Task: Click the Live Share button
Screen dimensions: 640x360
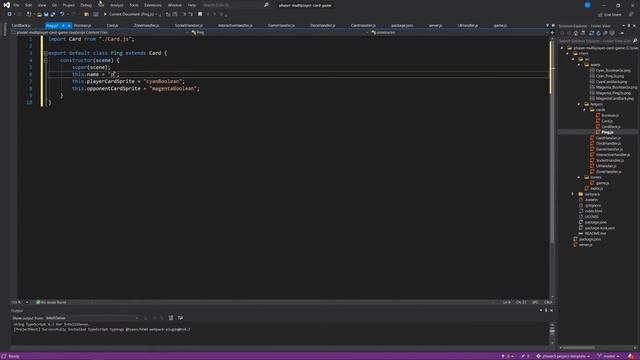Action: (x=610, y=14)
